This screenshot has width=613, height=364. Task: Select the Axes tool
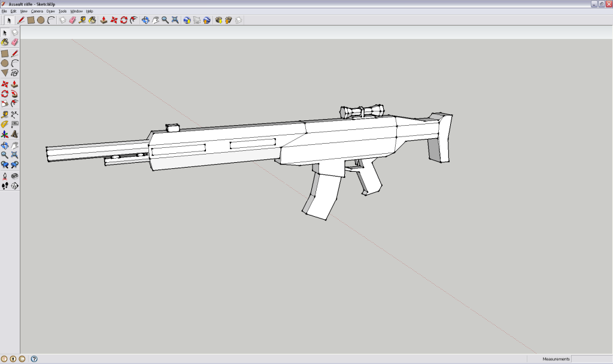pyautogui.click(x=5, y=134)
